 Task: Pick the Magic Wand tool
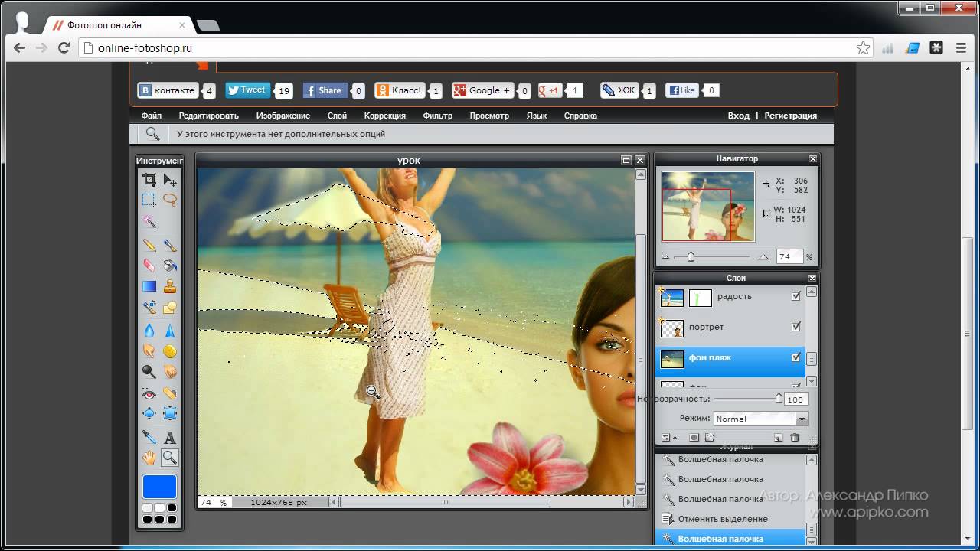[x=149, y=221]
